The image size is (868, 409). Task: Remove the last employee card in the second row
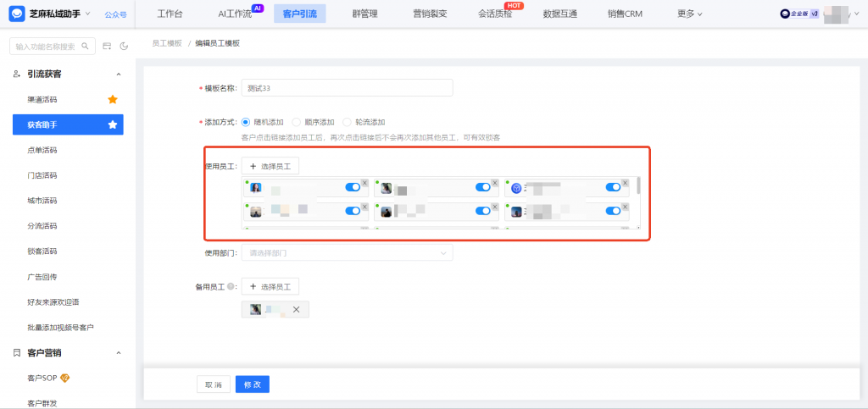[x=625, y=206]
